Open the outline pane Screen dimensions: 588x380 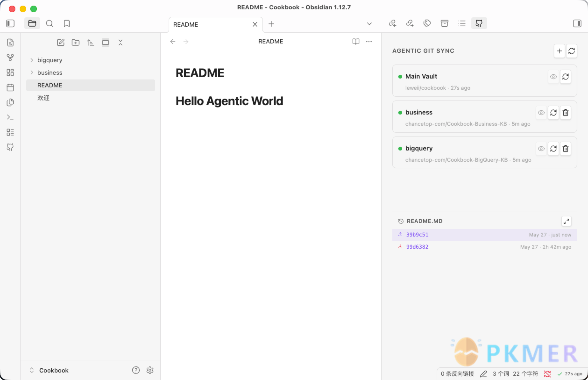(x=461, y=23)
